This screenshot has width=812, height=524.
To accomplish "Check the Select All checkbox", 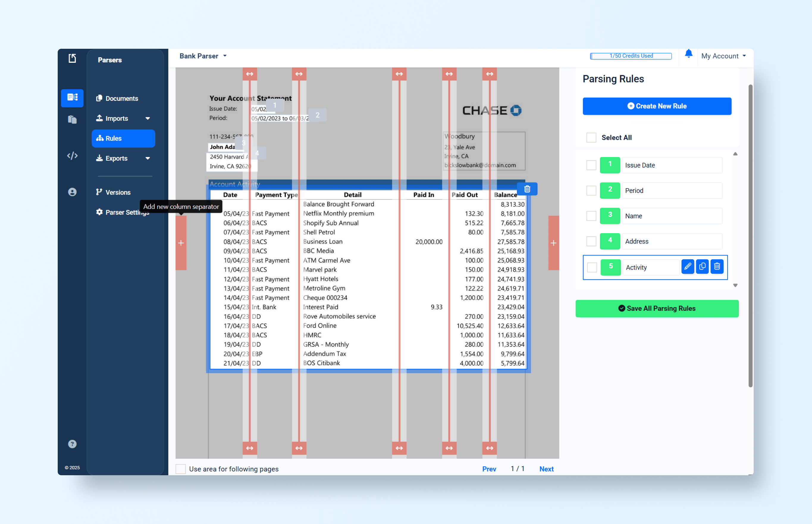I will [591, 137].
